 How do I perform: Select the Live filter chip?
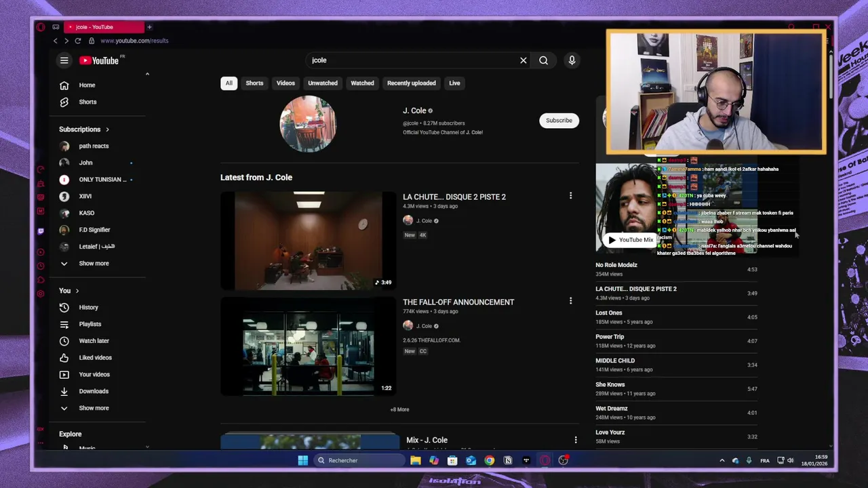(454, 83)
